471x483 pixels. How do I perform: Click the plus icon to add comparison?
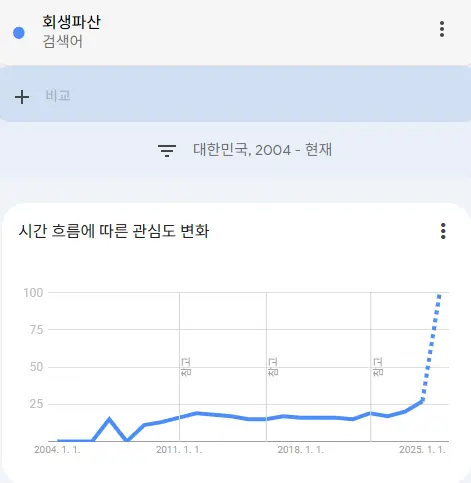click(x=22, y=97)
